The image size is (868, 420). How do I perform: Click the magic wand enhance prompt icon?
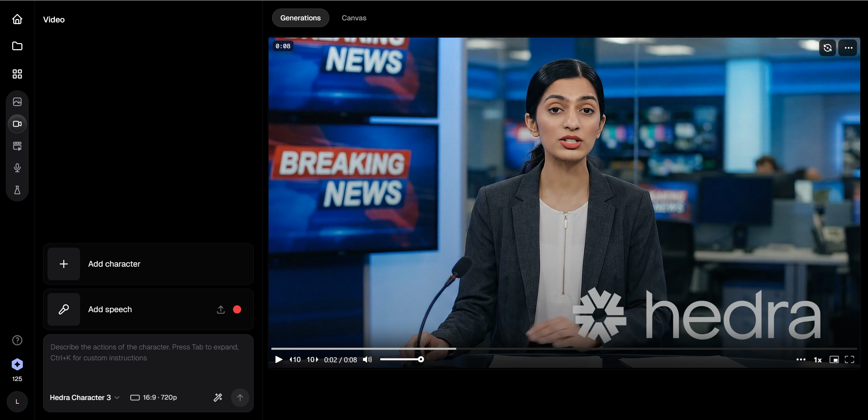pyautogui.click(x=218, y=397)
